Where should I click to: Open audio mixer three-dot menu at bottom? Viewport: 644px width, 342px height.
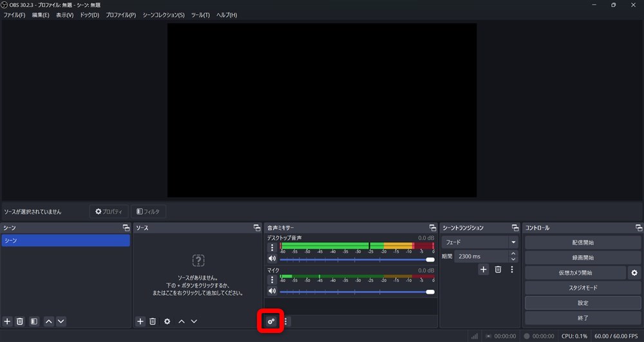coord(286,321)
